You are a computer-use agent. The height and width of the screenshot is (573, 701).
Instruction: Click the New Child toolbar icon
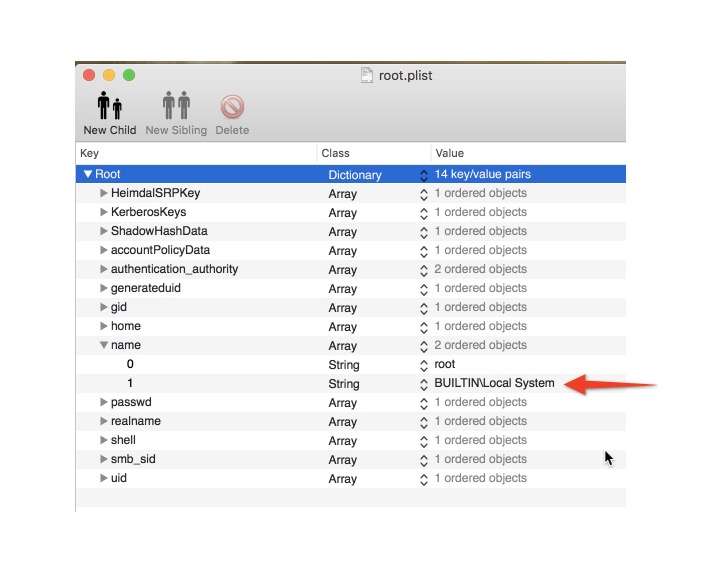coord(109,106)
